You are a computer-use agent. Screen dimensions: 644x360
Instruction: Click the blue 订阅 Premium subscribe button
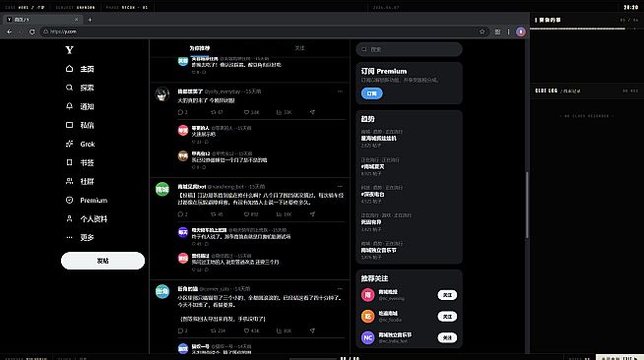371,93
